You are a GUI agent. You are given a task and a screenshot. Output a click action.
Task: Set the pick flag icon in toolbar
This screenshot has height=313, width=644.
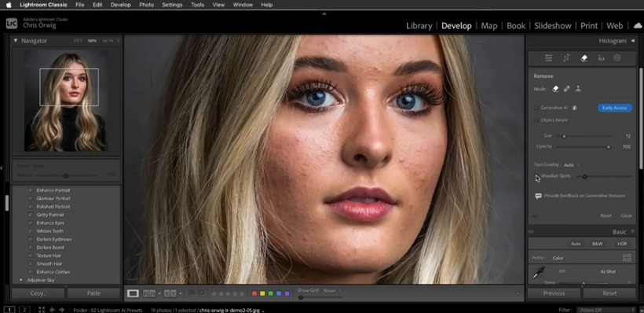(x=192, y=293)
